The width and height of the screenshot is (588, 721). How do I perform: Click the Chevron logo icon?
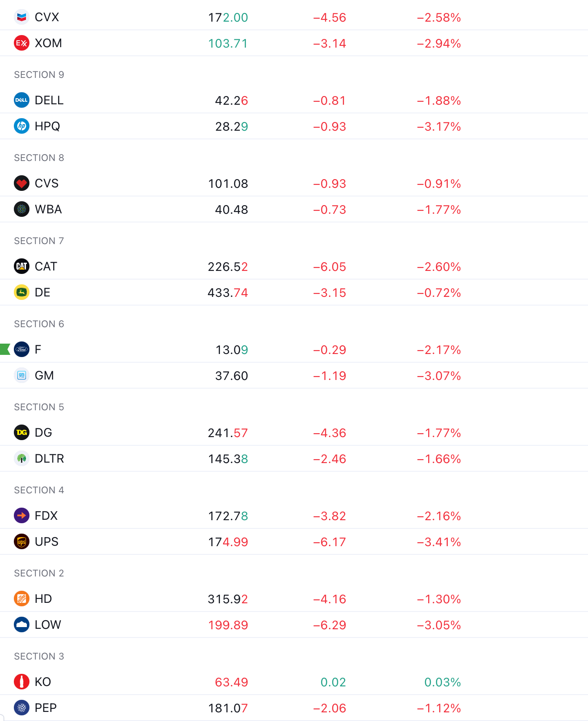22,17
